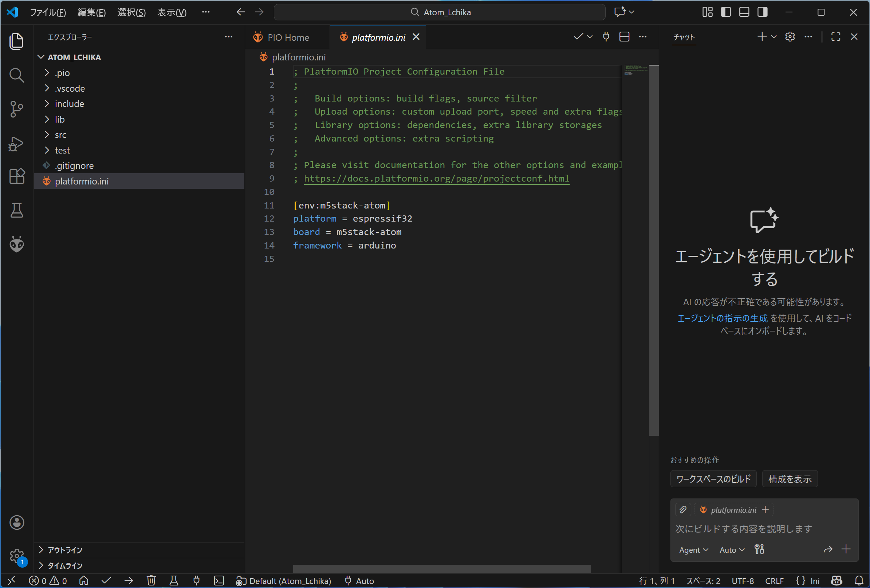The height and width of the screenshot is (588, 870).
Task: Open the PlatformIO alien icon in activity bar
Action: [16, 244]
